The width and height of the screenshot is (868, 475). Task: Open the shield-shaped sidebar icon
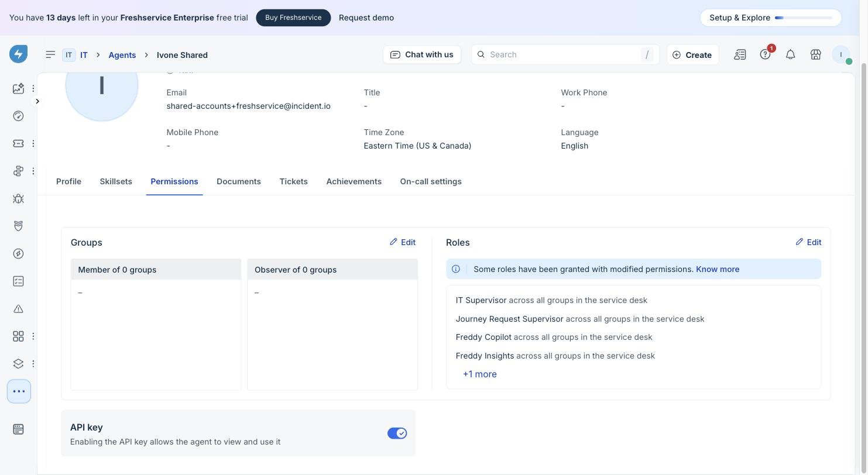pos(18,226)
